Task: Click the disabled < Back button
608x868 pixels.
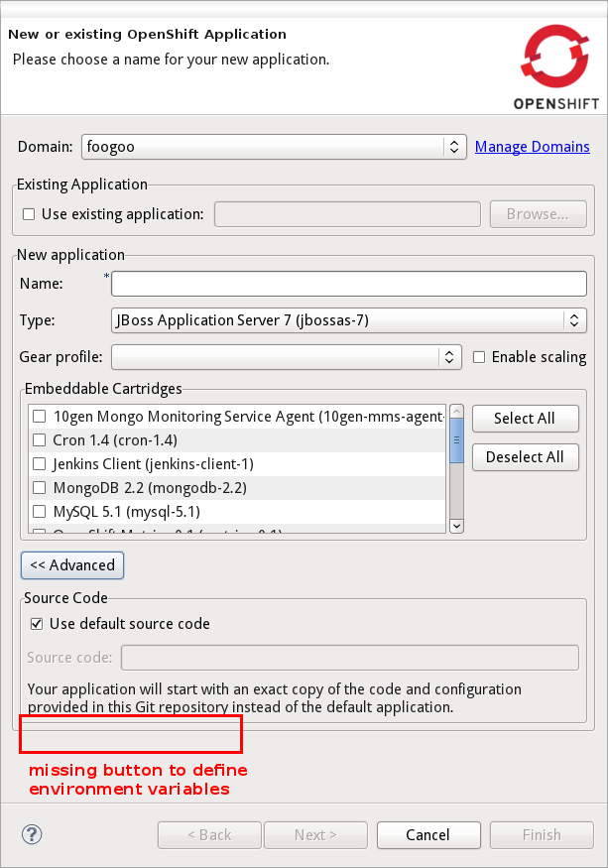Action: pos(209,835)
